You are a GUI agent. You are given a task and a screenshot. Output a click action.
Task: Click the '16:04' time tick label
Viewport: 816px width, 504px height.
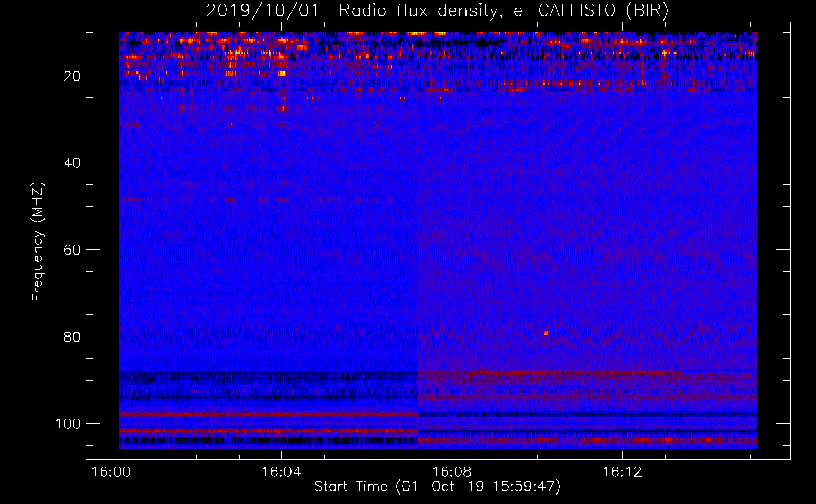coord(281,472)
